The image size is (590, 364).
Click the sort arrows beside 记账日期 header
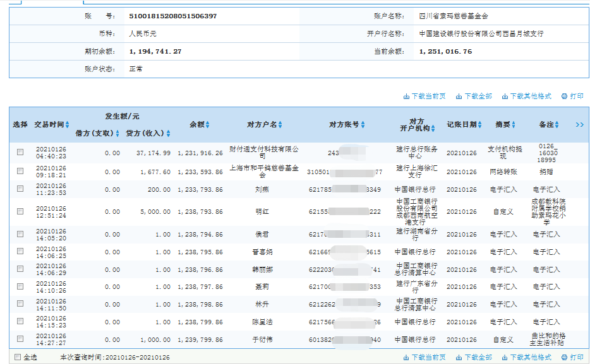(479, 125)
